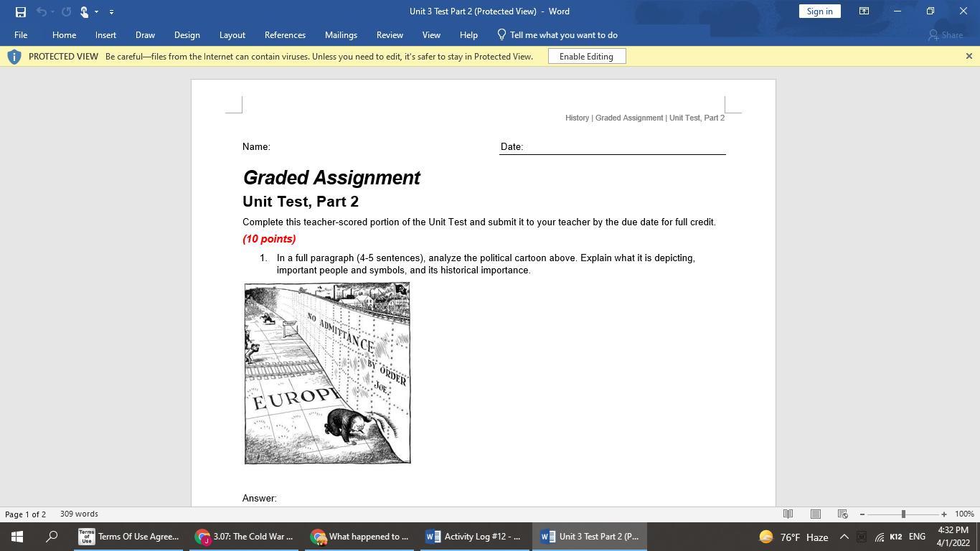
Task: Switch to Web Layout view
Action: coord(843,514)
